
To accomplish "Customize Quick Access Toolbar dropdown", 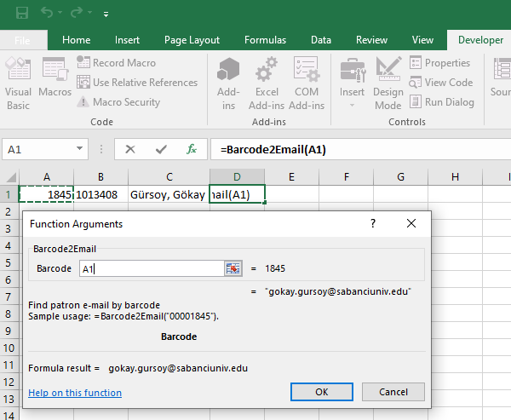I will pos(106,14).
